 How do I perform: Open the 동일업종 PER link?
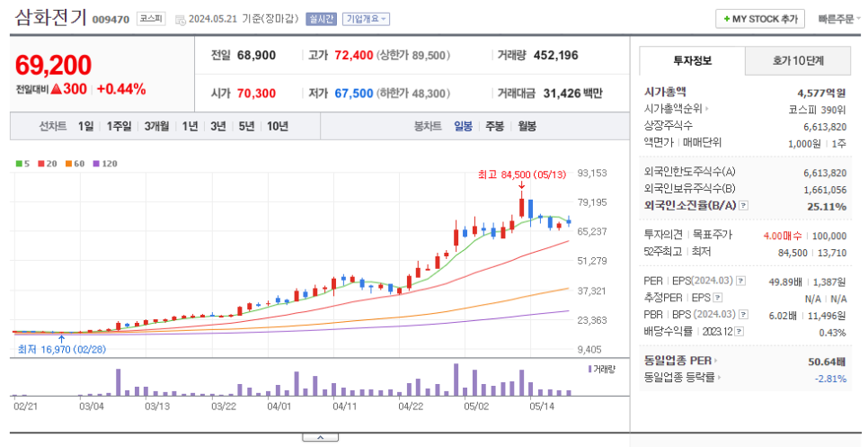click(x=678, y=362)
